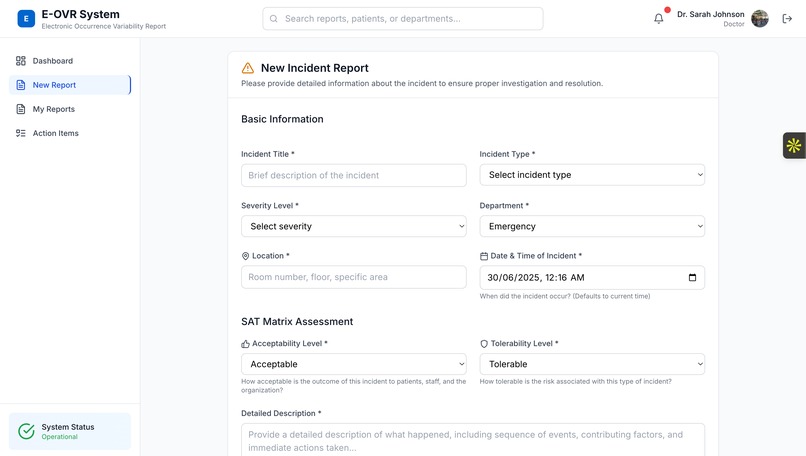Viewport: 806px width, 456px height.
Task: Click the System Status Operational panel
Action: pyautogui.click(x=70, y=431)
